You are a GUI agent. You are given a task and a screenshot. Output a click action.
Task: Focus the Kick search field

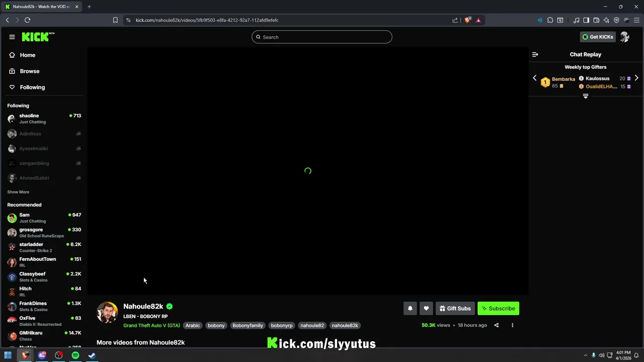(322, 37)
